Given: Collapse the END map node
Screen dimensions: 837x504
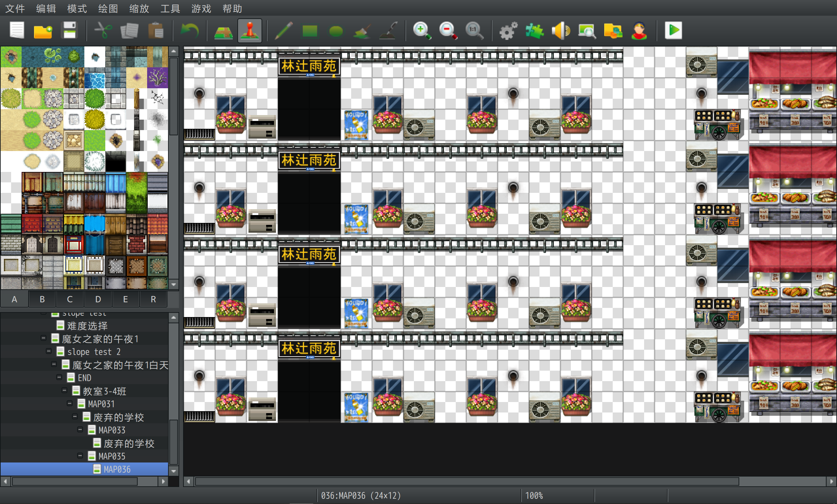Looking at the screenshot, I should pos(59,377).
